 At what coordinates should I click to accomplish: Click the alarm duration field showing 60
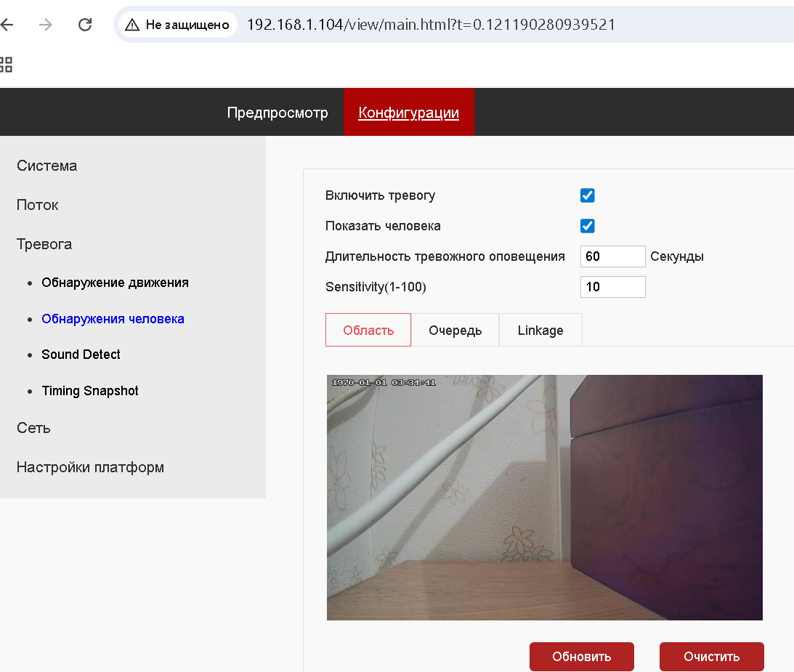[x=612, y=256]
